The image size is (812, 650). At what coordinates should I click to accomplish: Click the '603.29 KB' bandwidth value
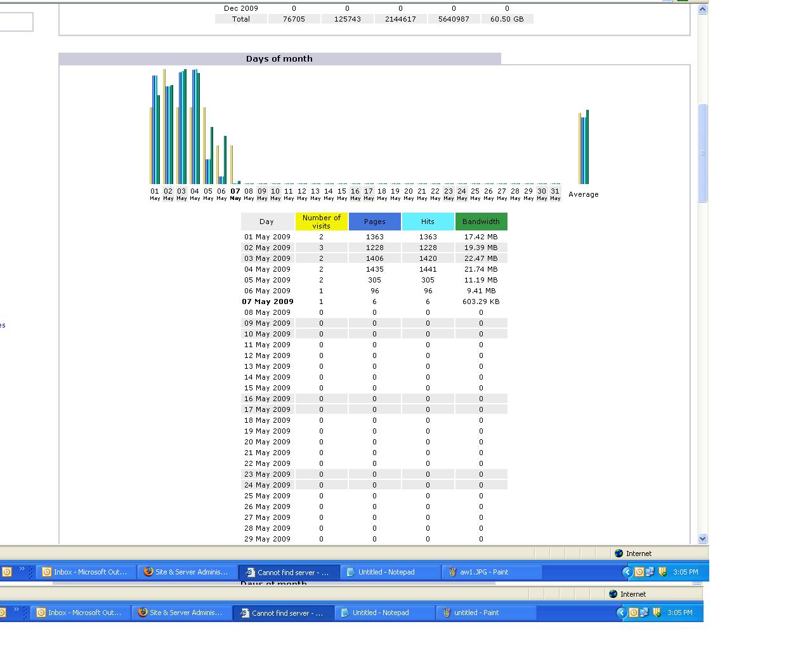(x=481, y=302)
